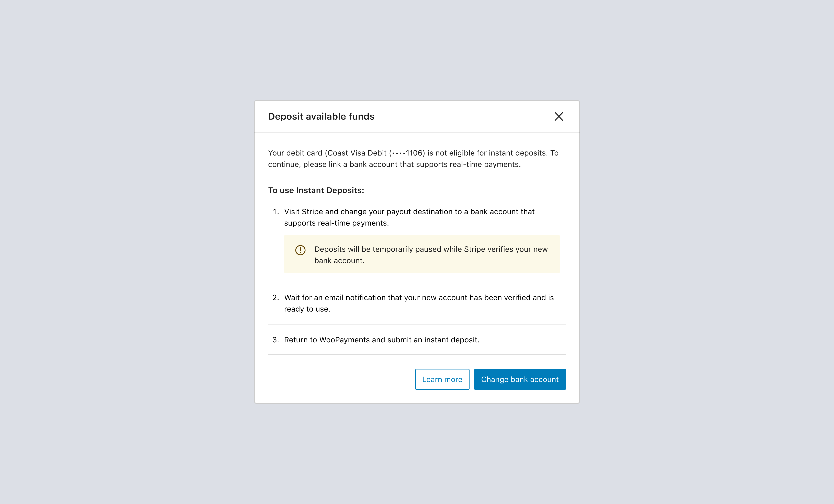Image resolution: width=834 pixels, height=504 pixels.
Task: Click the 'Coast Visa Debit' card name
Action: click(357, 153)
